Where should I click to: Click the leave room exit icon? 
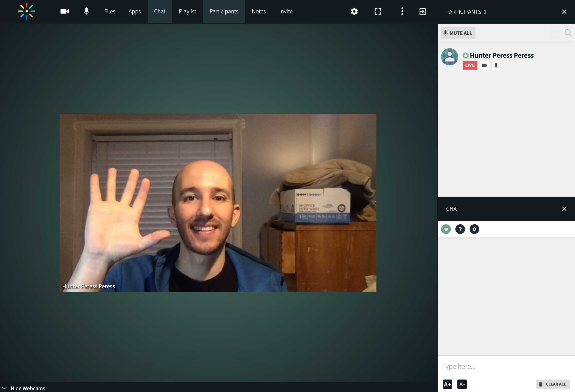click(423, 11)
